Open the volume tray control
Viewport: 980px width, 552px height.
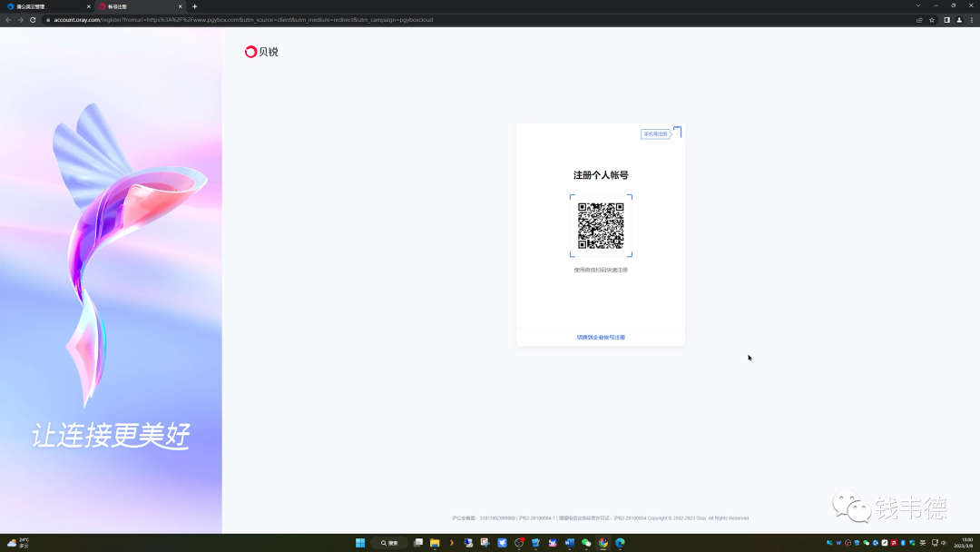945,543
